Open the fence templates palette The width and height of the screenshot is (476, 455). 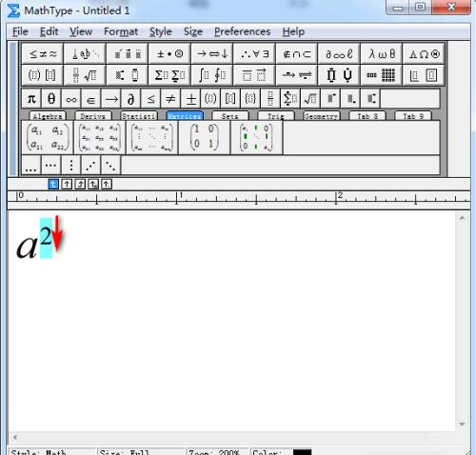coord(43,75)
